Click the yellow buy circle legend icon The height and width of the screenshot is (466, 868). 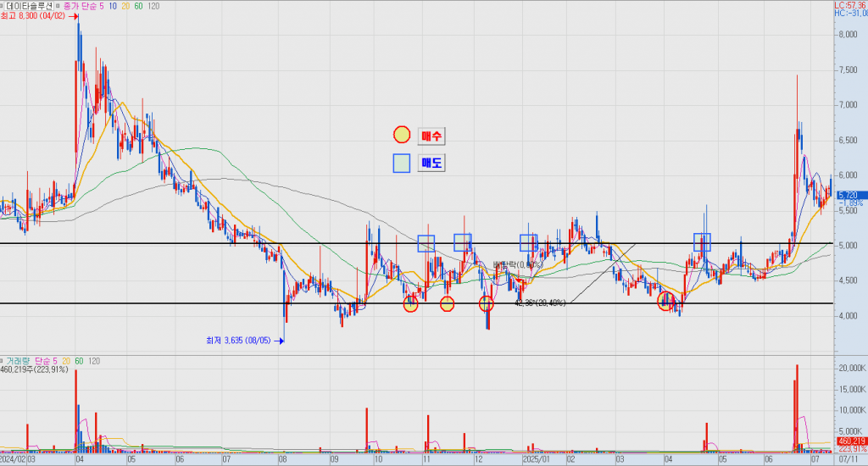coord(402,136)
